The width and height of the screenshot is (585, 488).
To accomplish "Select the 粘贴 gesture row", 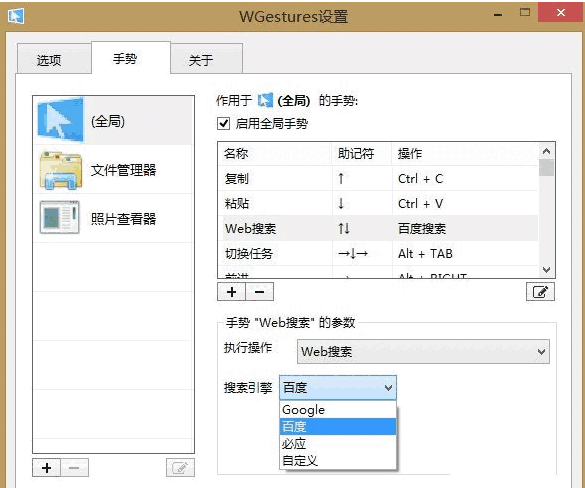I will pyautogui.click(x=378, y=203).
